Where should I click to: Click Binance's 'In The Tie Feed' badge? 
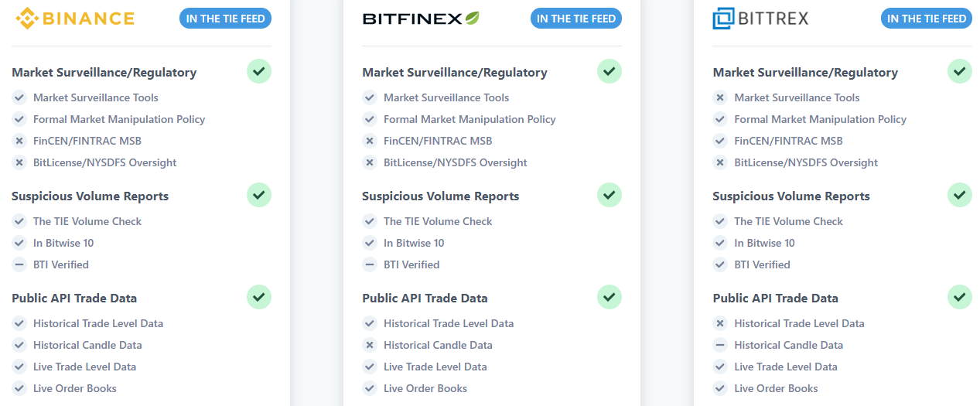[x=225, y=19]
